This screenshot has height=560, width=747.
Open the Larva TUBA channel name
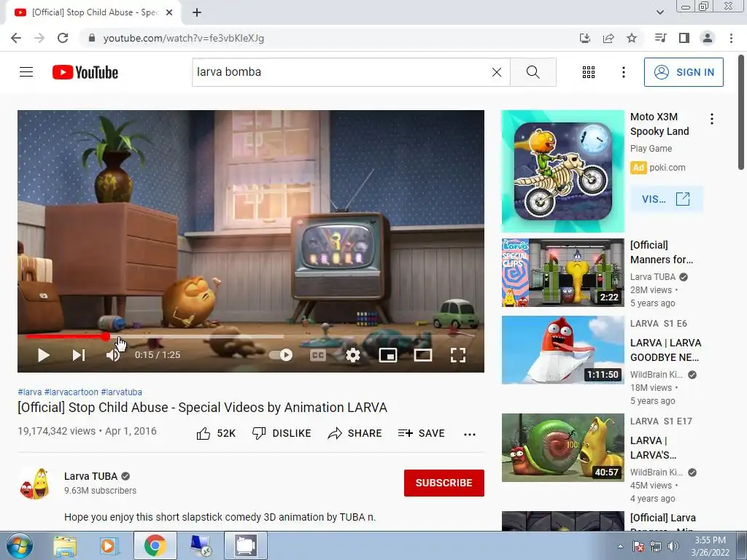90,476
